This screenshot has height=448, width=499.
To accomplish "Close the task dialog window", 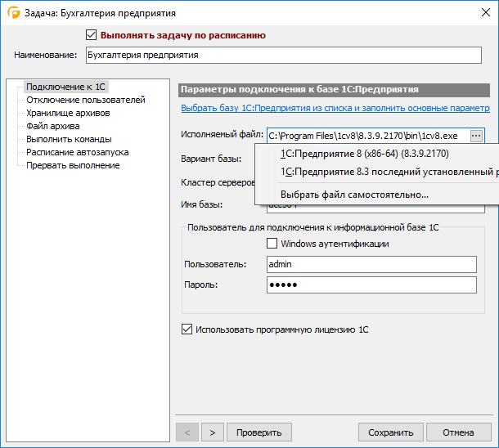I will [486, 13].
